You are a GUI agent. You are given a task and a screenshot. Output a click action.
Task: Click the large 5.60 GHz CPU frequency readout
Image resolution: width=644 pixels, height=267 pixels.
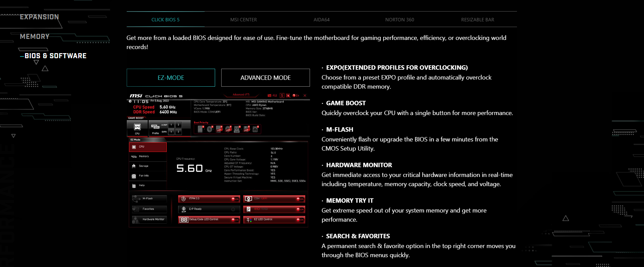tap(194, 168)
